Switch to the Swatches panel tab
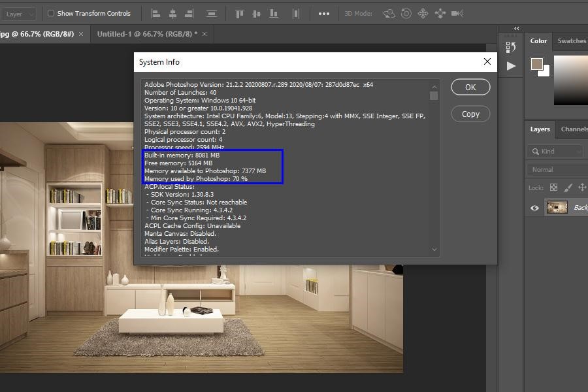The image size is (588, 392). 572,41
